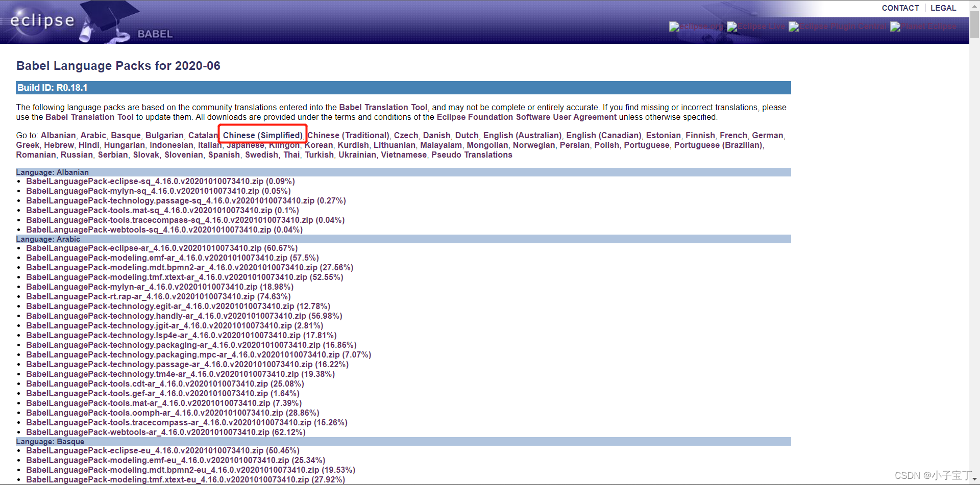Select the Hungarian language link

(x=125, y=145)
